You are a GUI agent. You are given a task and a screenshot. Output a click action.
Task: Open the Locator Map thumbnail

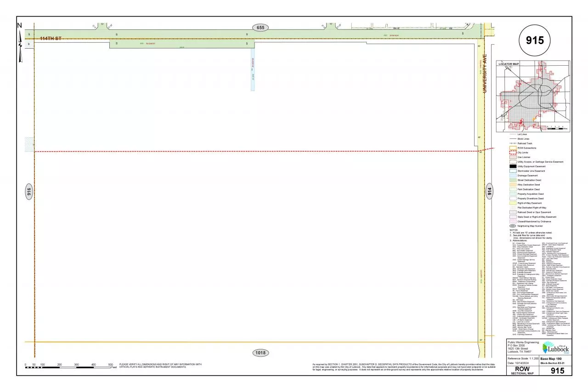click(x=534, y=97)
